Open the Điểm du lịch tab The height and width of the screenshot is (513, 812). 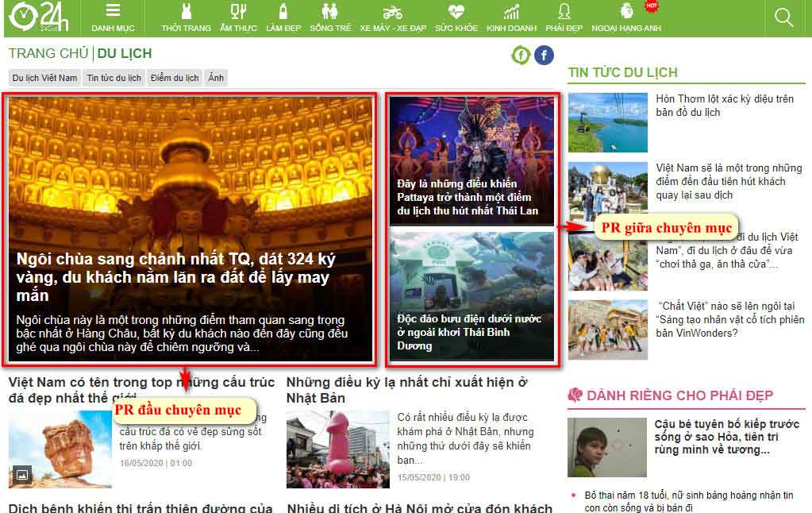pyautogui.click(x=174, y=78)
